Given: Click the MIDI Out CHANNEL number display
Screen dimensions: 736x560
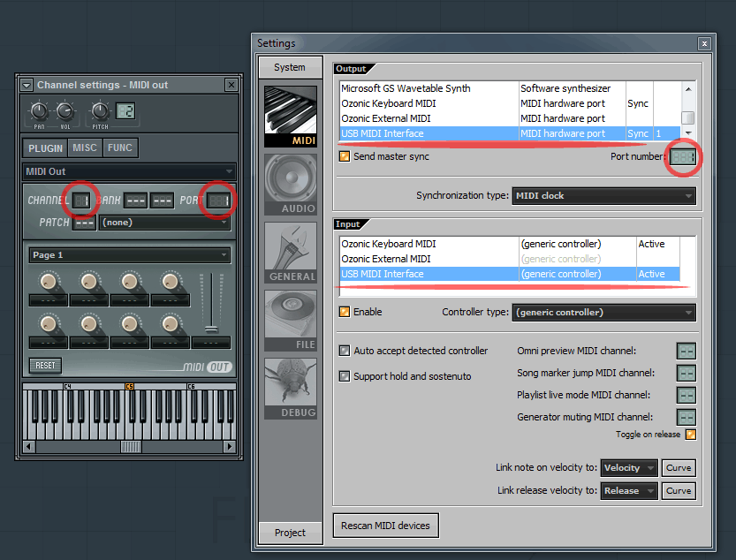Looking at the screenshot, I should (81, 201).
